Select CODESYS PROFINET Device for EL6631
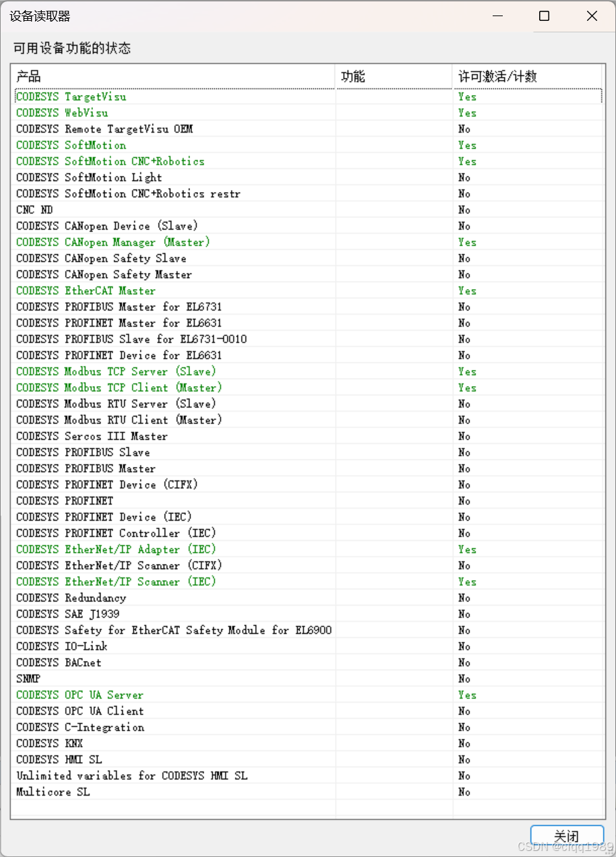616x857 pixels. tap(308, 355)
